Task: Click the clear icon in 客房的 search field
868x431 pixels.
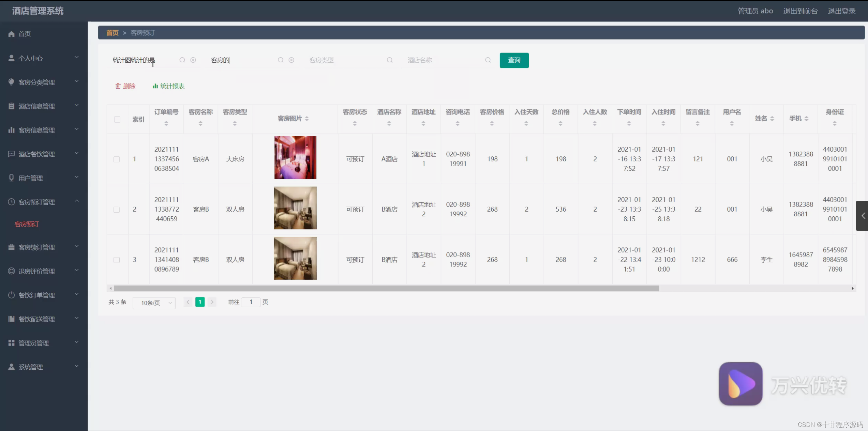Action: click(x=291, y=60)
